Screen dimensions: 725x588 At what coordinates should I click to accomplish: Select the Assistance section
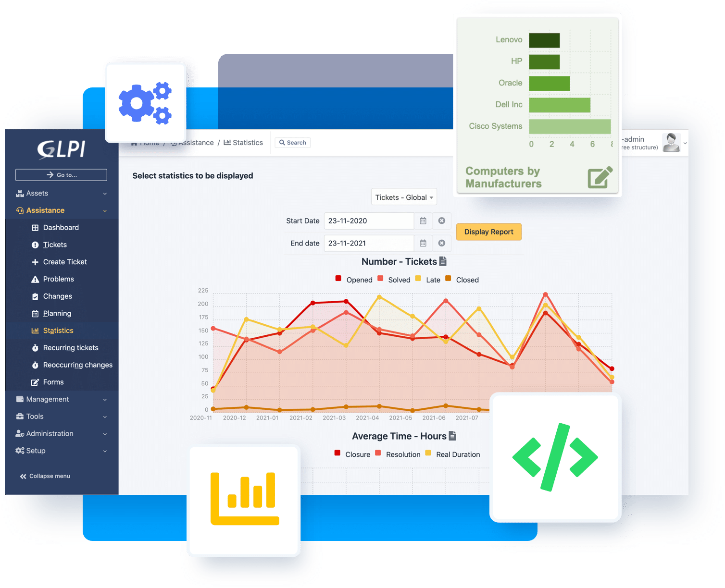[x=45, y=210]
